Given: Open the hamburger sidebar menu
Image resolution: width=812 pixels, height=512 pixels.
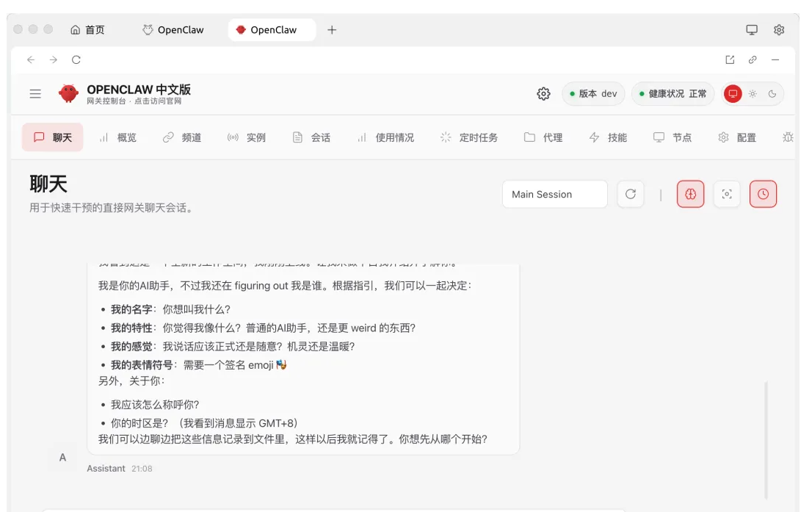Looking at the screenshot, I should click(35, 93).
